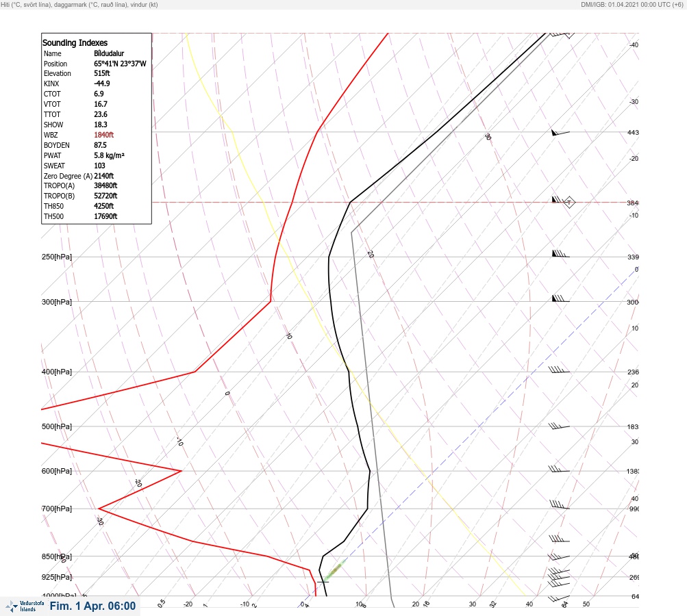
Task: Click the 'Fim. 1 Apr. 06:00' timestamp
Action: point(93,606)
